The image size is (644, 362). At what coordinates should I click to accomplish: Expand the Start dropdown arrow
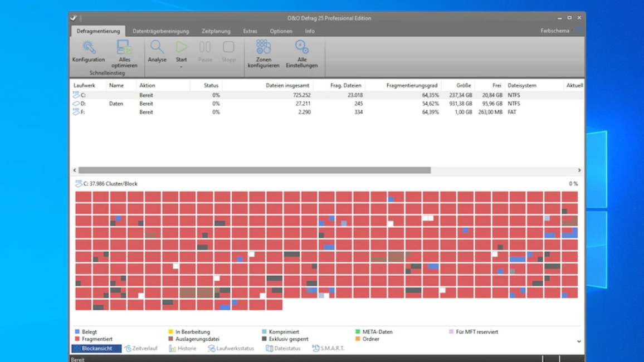(x=181, y=67)
